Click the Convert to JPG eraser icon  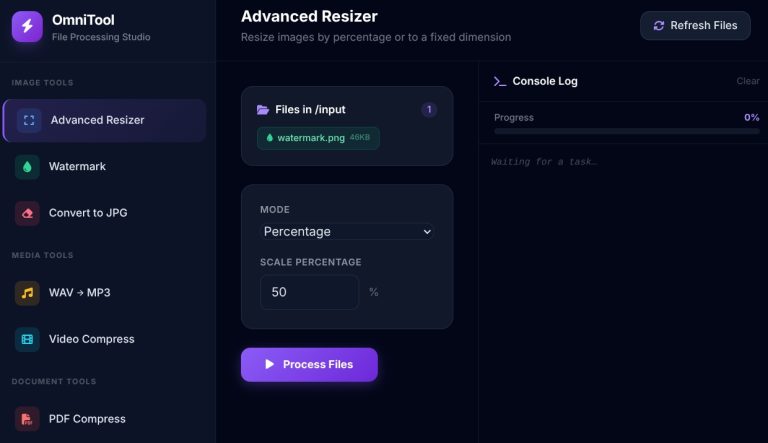[27, 213]
